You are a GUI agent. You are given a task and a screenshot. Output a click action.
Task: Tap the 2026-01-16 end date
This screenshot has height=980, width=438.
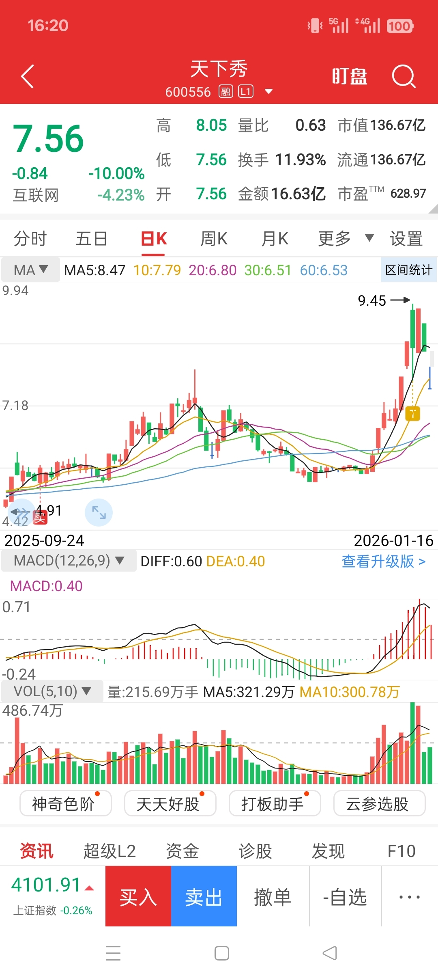point(393,540)
